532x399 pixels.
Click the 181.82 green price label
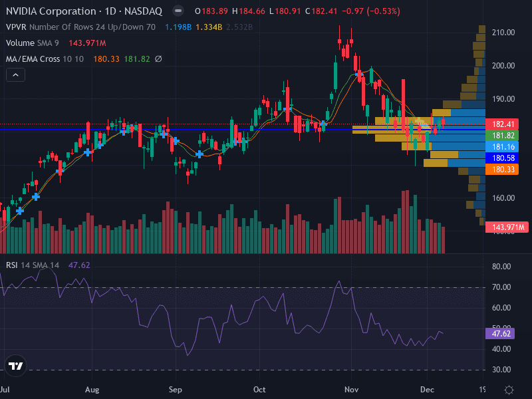pyautogui.click(x=503, y=136)
